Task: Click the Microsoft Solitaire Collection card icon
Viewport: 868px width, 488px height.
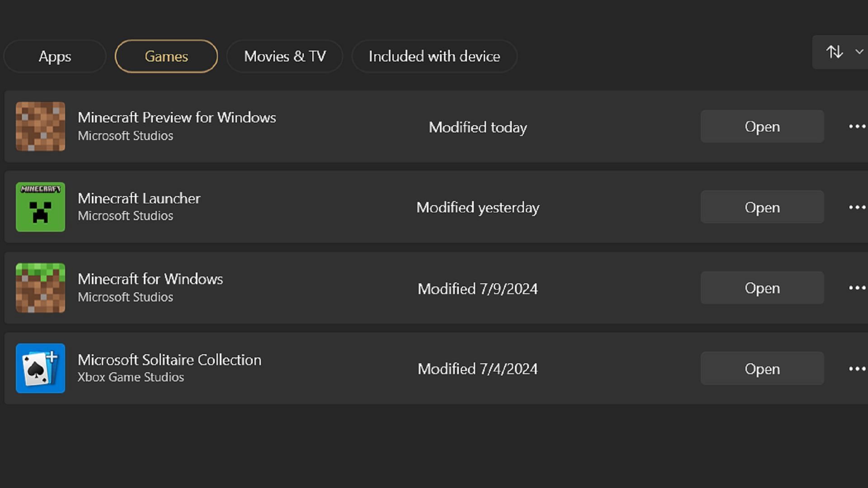Action: [41, 368]
